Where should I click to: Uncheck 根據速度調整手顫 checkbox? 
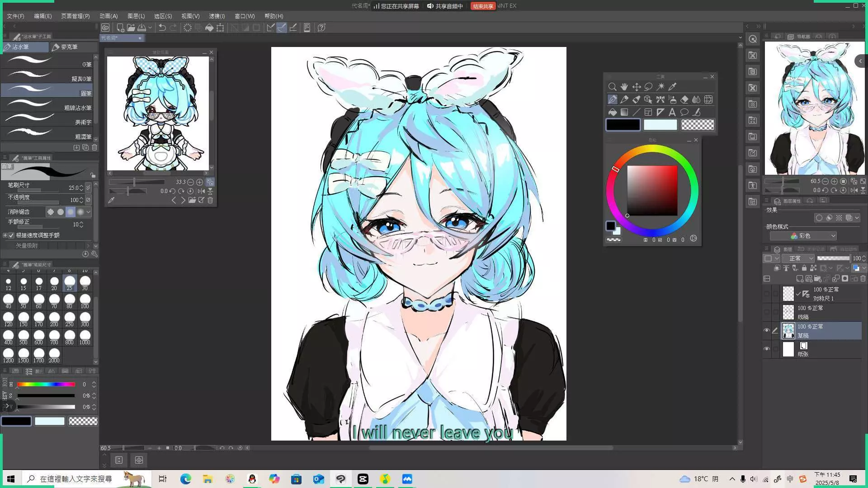12,235
